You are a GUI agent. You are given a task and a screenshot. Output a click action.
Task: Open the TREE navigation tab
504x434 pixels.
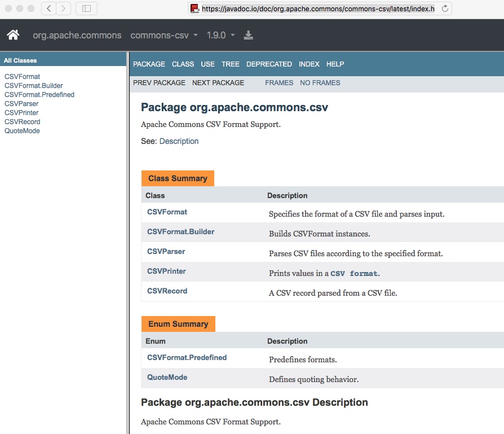click(x=231, y=64)
